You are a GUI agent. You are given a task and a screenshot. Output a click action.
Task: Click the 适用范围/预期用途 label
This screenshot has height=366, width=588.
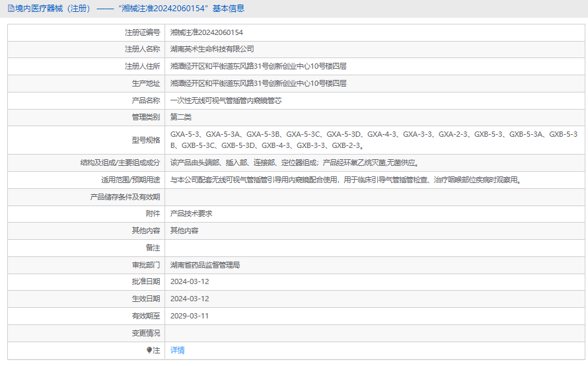click(x=131, y=180)
